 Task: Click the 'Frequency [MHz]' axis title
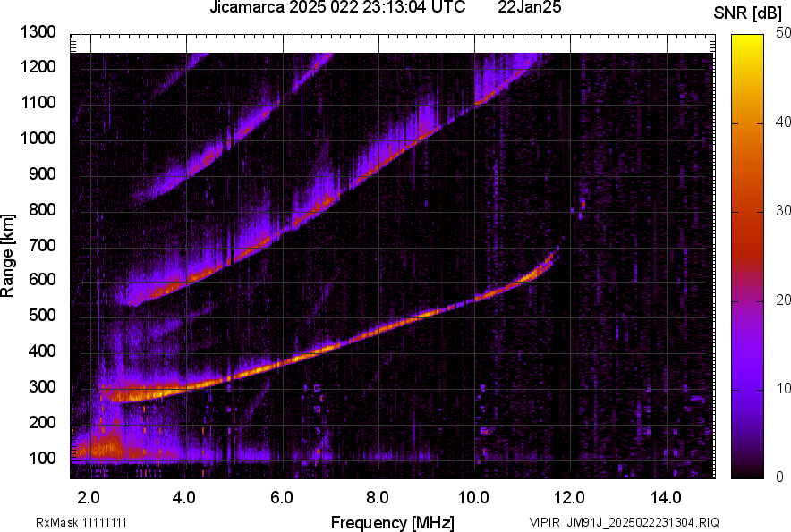point(393,522)
